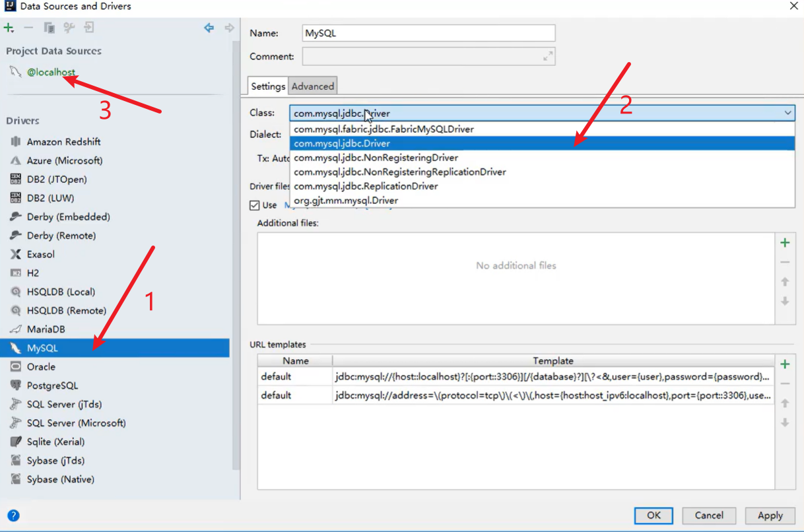The height and width of the screenshot is (532, 804).
Task: Switch to the Settings tab
Action: (x=268, y=86)
